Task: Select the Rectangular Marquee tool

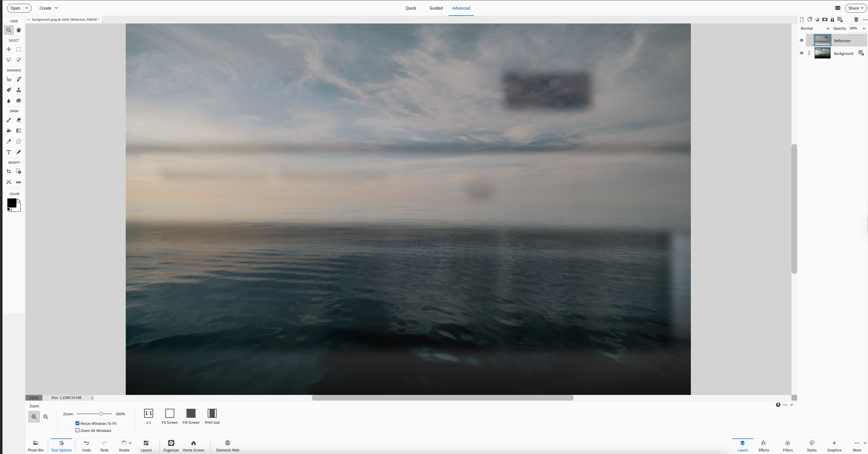Action: (19, 49)
